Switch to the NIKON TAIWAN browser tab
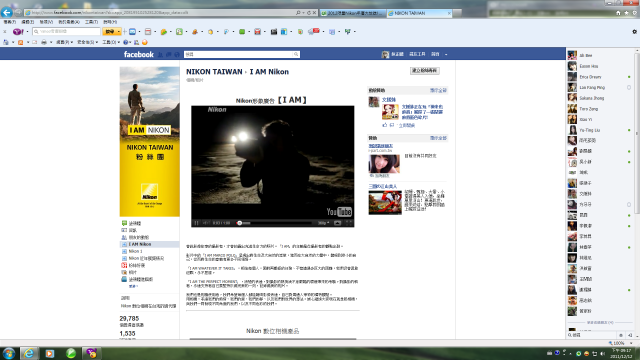This screenshot has width=640, height=360. [419, 13]
